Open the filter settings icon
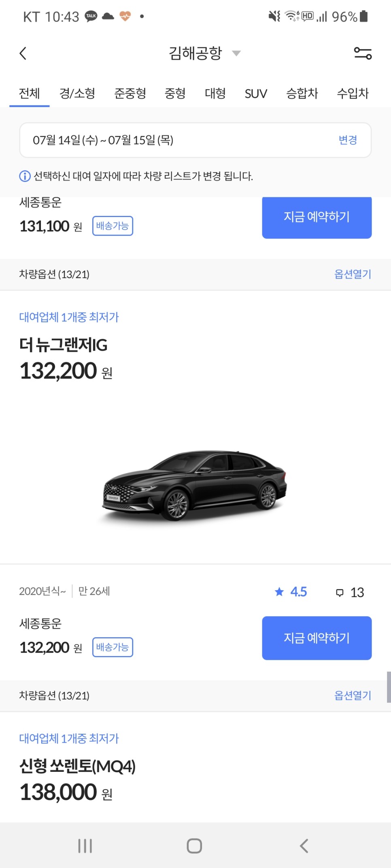Image resolution: width=391 pixels, height=868 pixels. (362, 53)
